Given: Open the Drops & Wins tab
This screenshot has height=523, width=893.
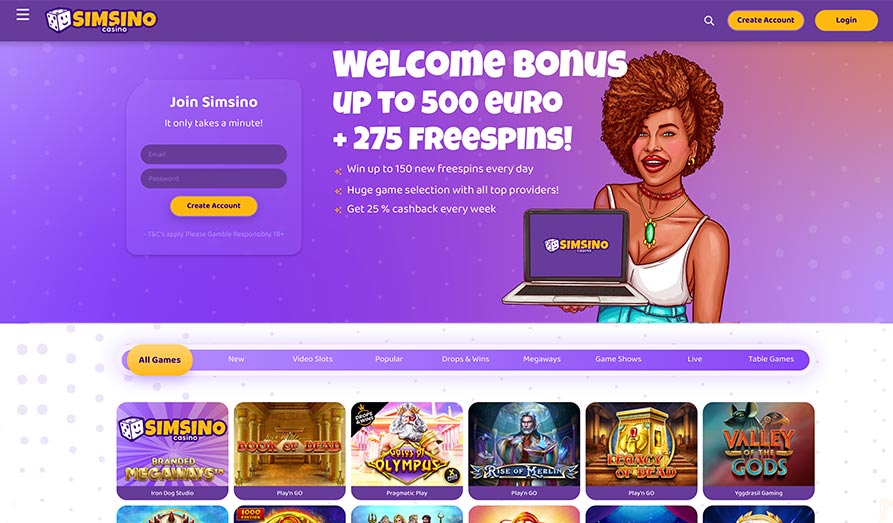Looking at the screenshot, I should point(465,359).
